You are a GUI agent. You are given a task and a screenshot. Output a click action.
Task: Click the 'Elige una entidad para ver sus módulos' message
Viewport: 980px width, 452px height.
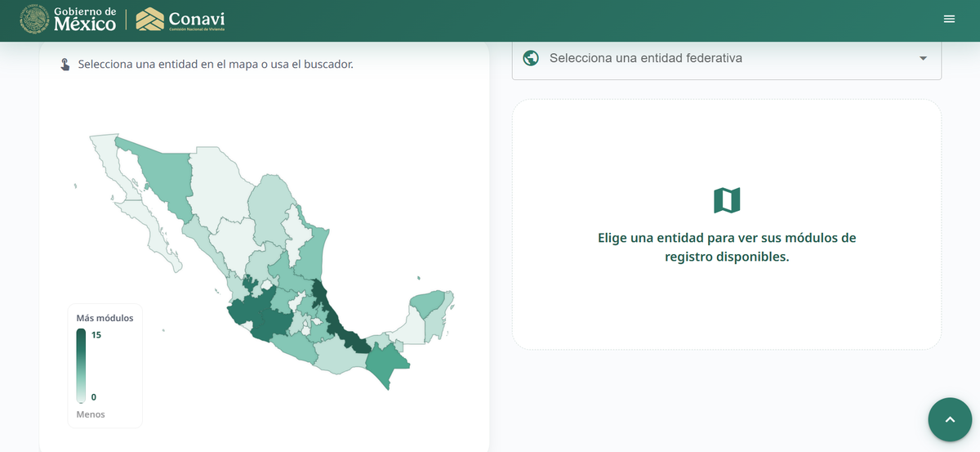727,247
